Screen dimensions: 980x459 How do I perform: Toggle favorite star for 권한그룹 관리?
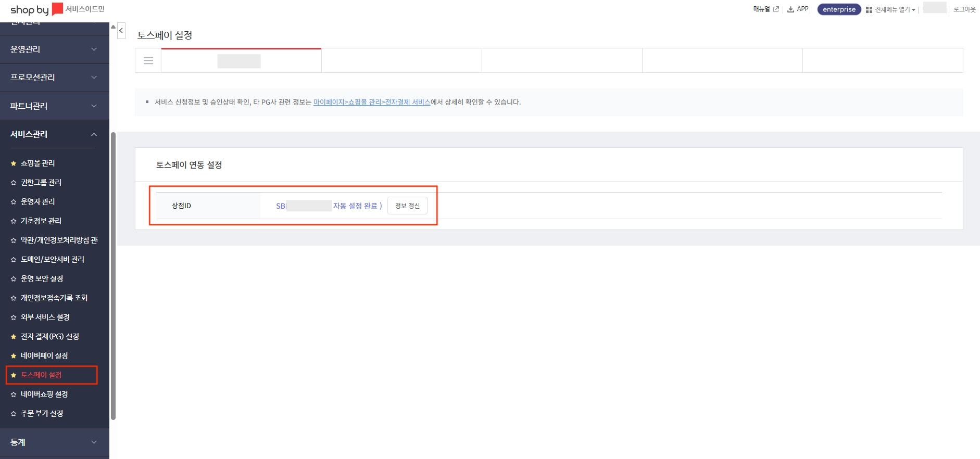14,183
